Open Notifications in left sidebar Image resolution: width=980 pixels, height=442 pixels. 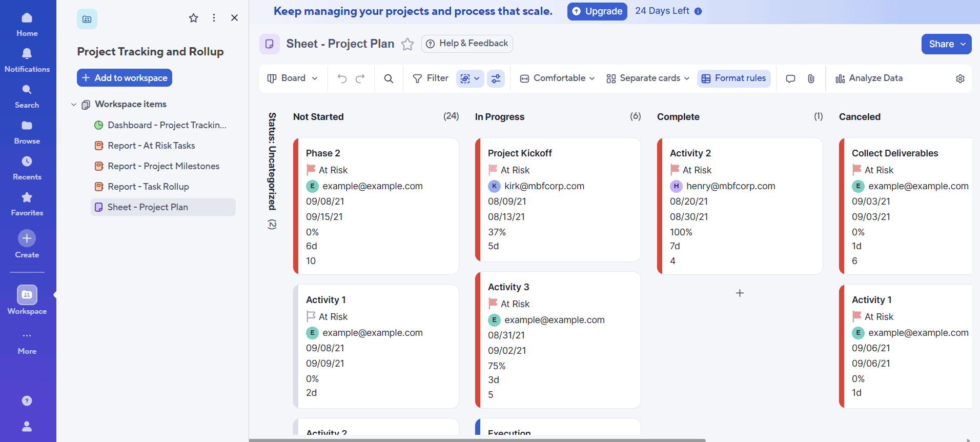click(x=27, y=60)
